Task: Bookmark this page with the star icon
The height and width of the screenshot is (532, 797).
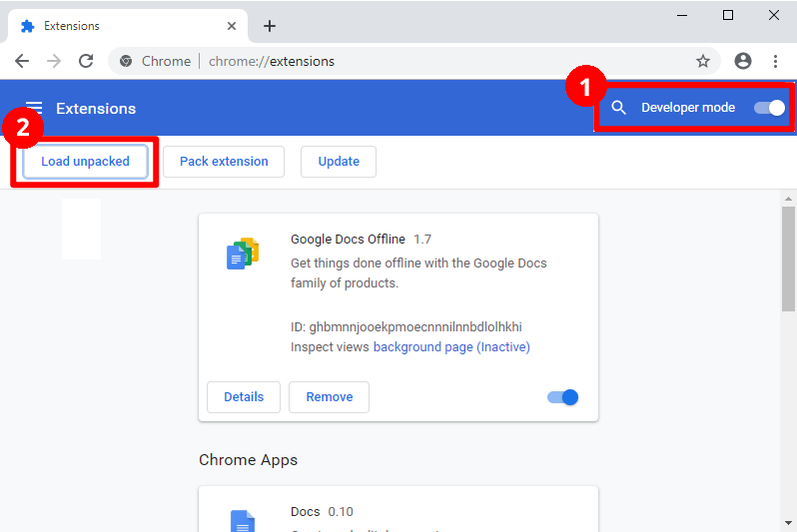Action: (703, 61)
